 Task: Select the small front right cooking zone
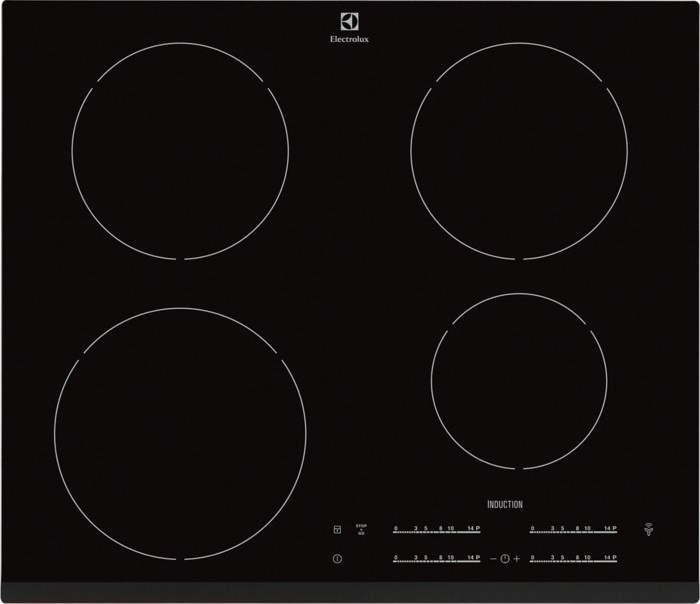(519, 381)
